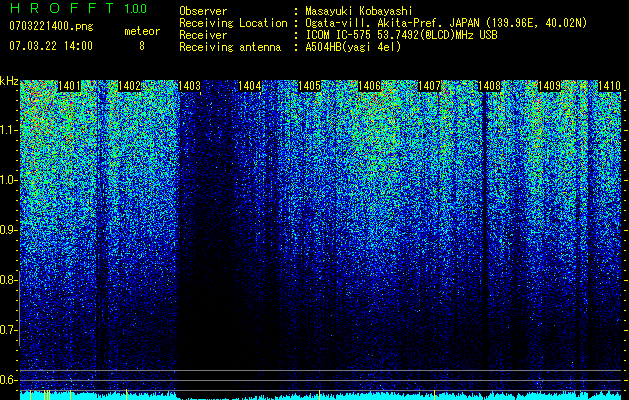Click the Observer field label
629x400 pixels.
pos(203,11)
